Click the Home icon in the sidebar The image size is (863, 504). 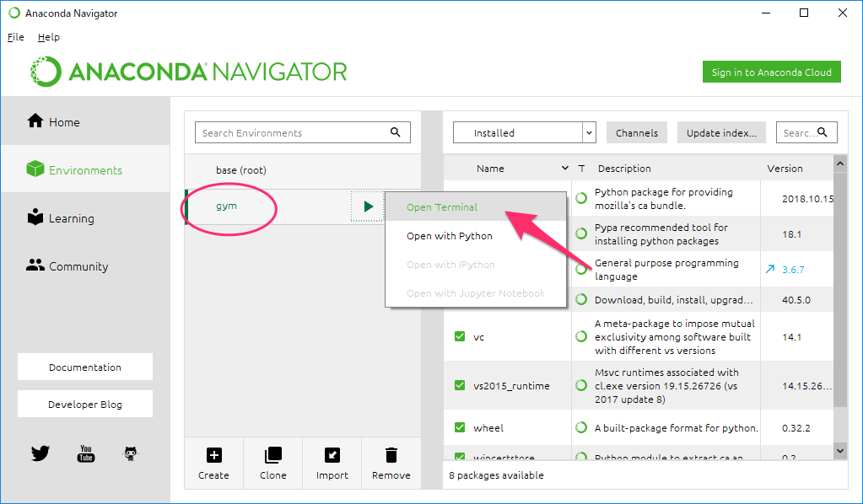(x=35, y=121)
